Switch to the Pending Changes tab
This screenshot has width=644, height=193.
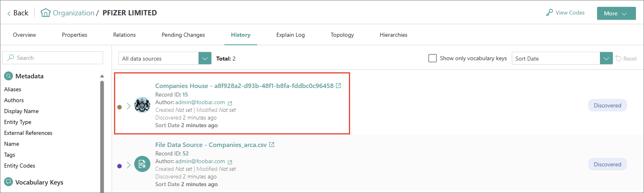[x=183, y=35]
